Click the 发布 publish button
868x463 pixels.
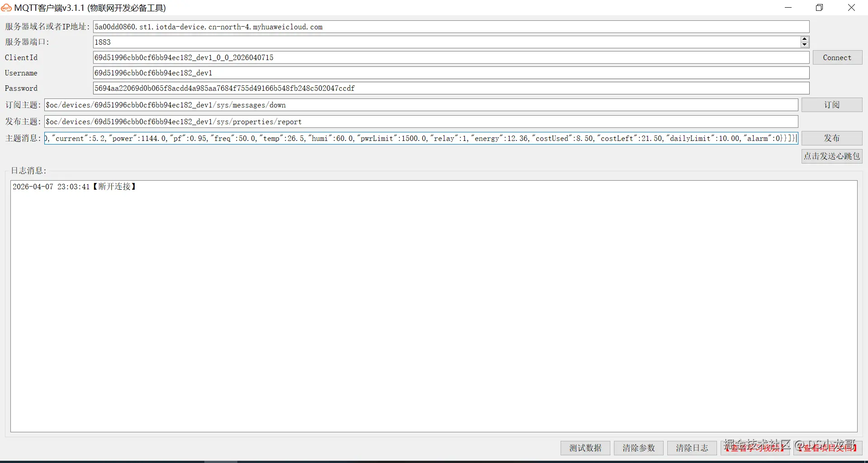[832, 138]
